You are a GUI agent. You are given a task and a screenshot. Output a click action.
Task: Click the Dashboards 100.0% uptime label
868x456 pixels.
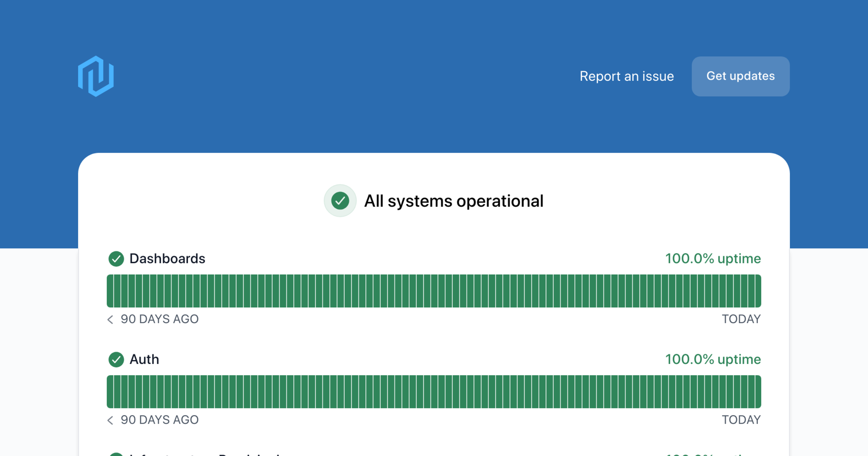coord(713,259)
